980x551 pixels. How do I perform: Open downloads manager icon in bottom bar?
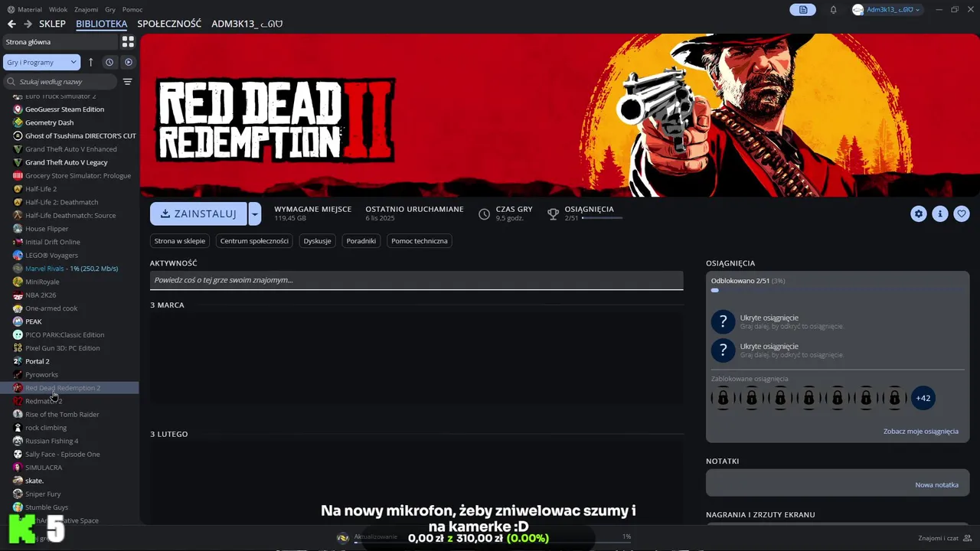pos(343,537)
